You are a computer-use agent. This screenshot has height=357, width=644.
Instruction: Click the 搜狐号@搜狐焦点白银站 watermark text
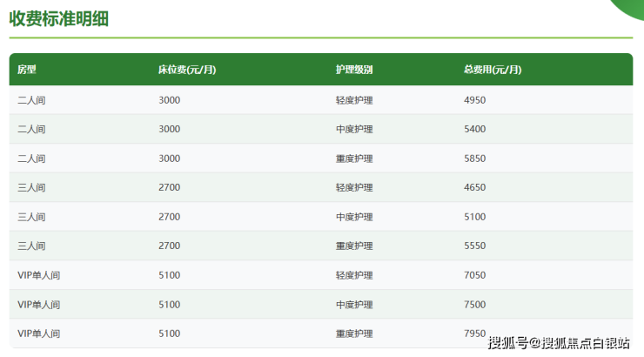[x=559, y=342]
